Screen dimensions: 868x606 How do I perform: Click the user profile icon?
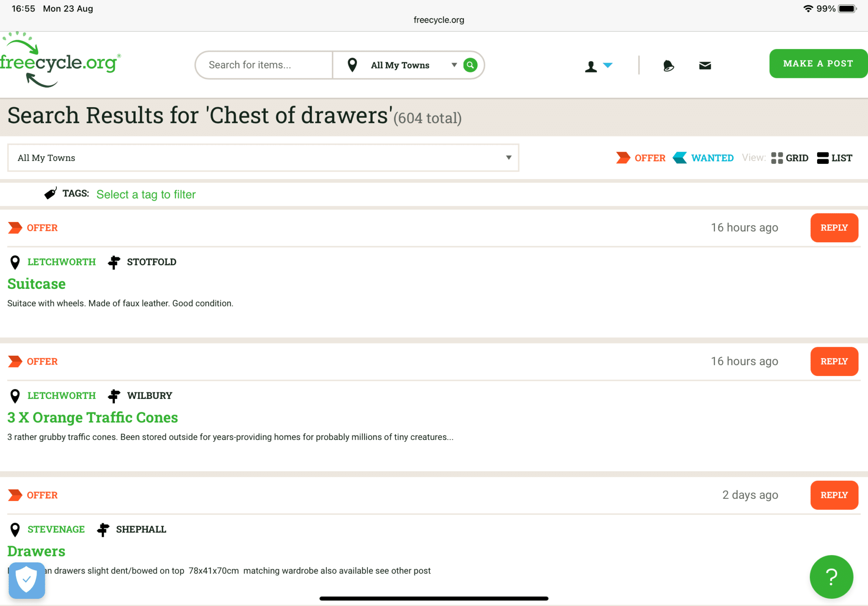click(591, 66)
